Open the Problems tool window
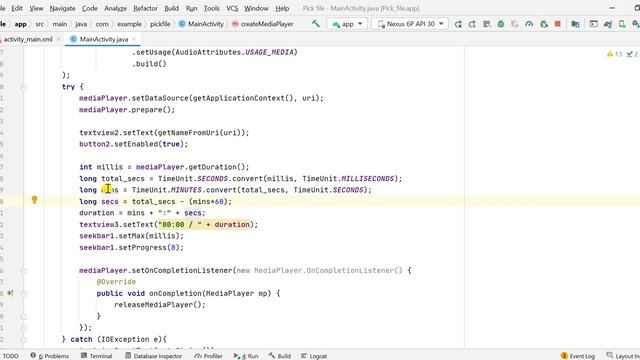 coord(50,356)
